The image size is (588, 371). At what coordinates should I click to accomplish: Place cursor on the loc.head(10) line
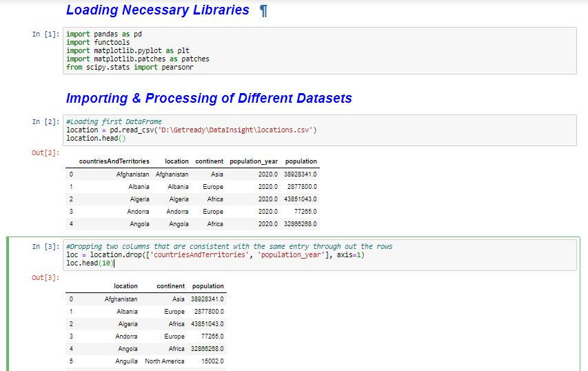coord(90,263)
